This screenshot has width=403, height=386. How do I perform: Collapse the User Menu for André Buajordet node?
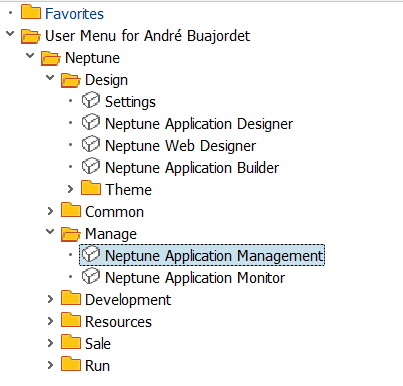point(10,34)
